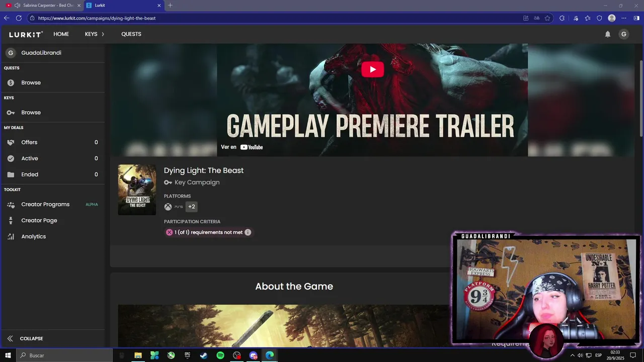
Task: Open Spotify from taskbar
Action: click(220, 355)
